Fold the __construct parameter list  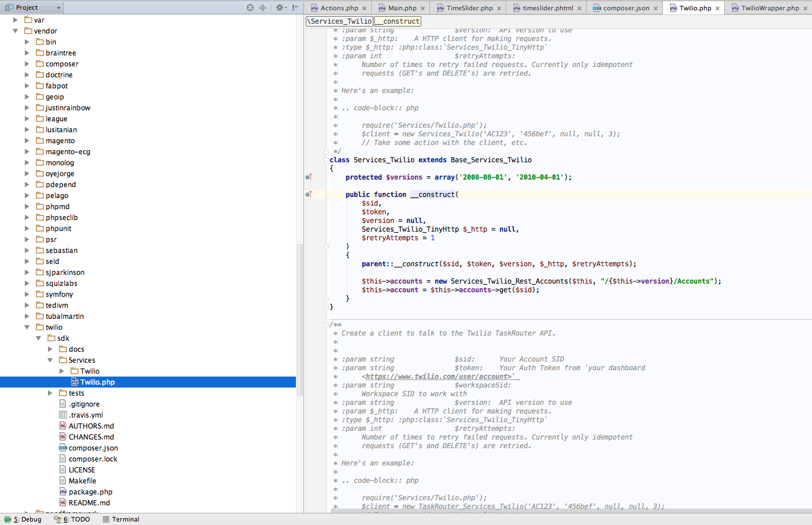point(326,247)
